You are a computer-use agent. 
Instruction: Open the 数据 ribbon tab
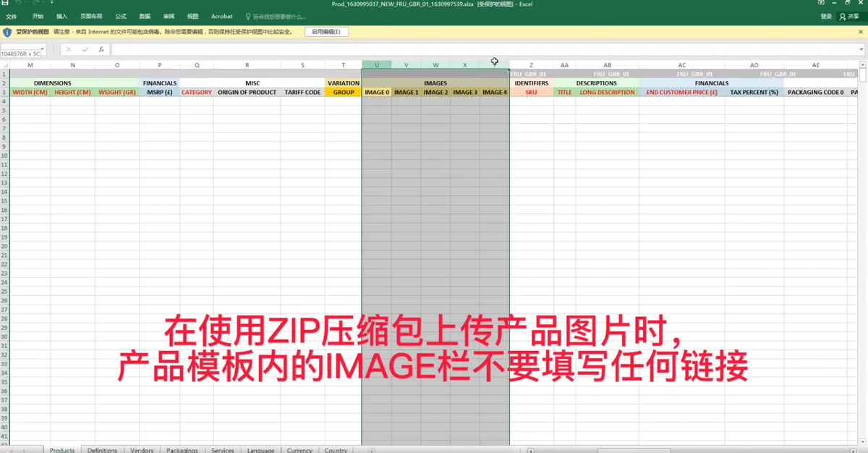(x=145, y=16)
